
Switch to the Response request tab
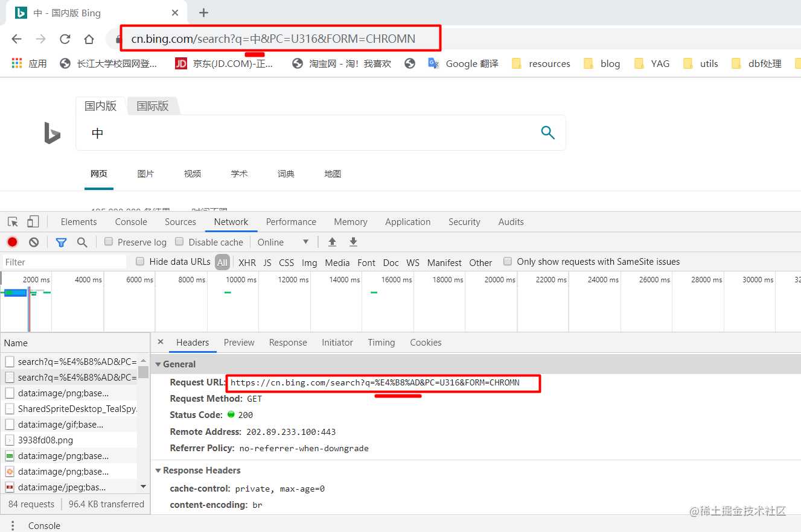click(288, 343)
